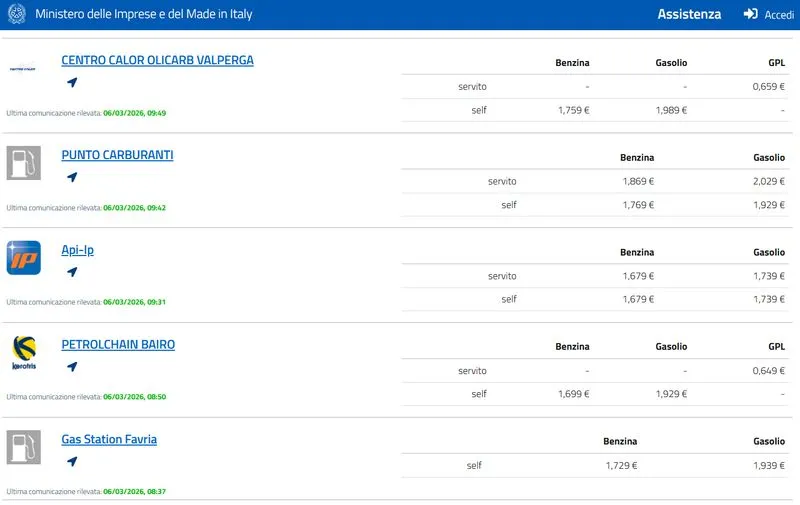Open the Assistenza menu item
800x505 pixels.
[x=689, y=15]
